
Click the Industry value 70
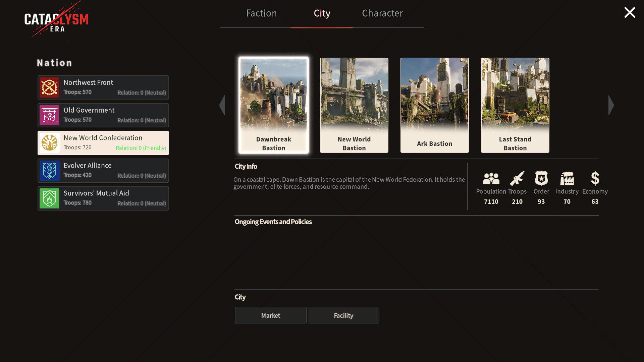(567, 202)
